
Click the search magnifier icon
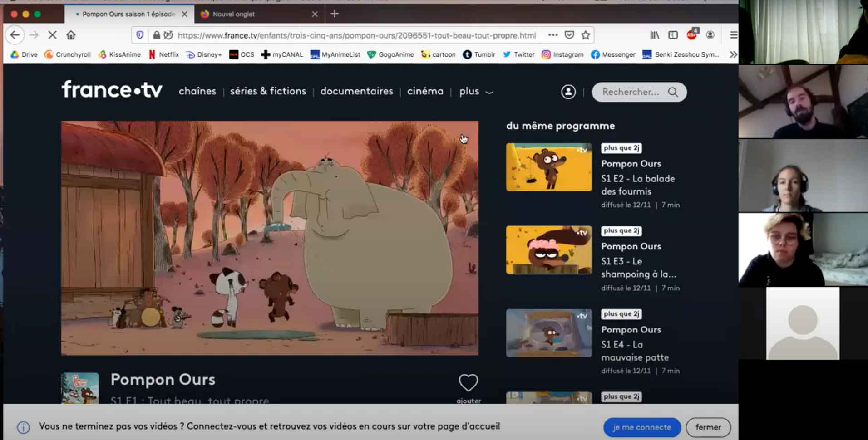(x=673, y=92)
